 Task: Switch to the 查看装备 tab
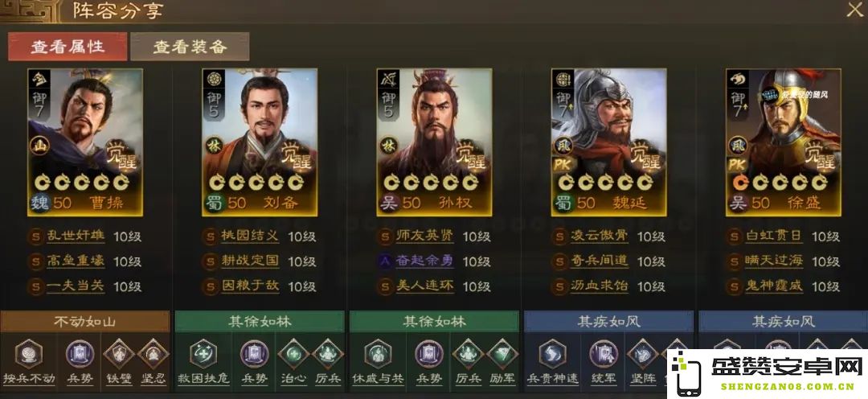(x=190, y=47)
